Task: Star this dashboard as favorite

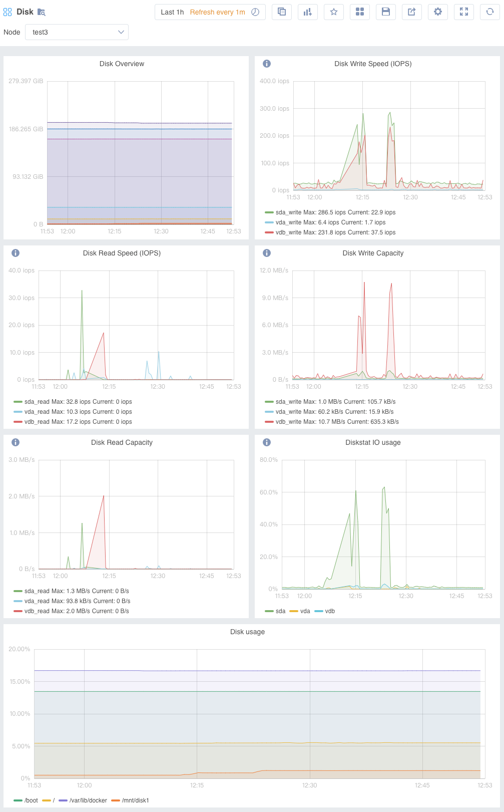Action: coord(334,12)
